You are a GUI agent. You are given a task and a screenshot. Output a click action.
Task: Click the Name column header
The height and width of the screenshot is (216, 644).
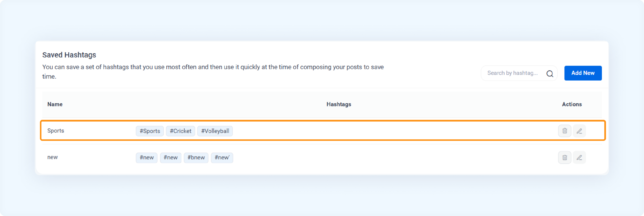click(x=55, y=104)
